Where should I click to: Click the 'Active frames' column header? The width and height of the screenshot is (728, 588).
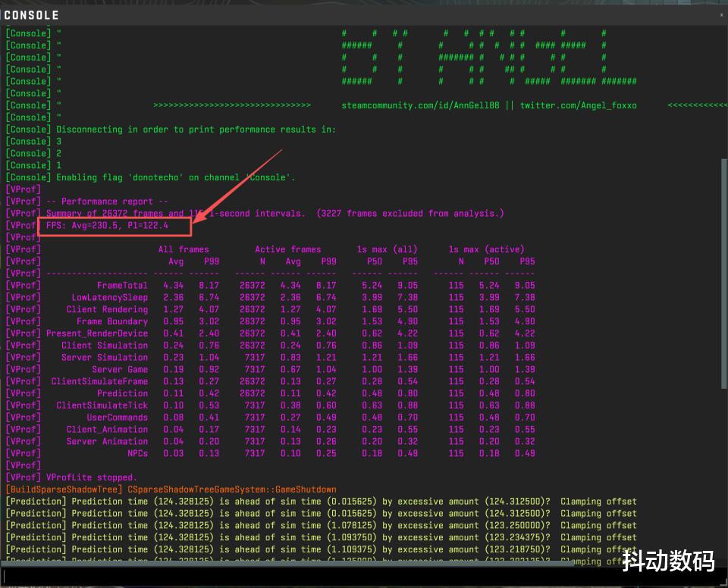point(288,249)
